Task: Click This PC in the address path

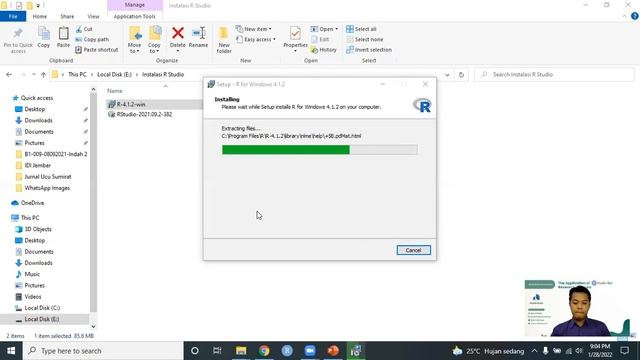Action: (77, 75)
